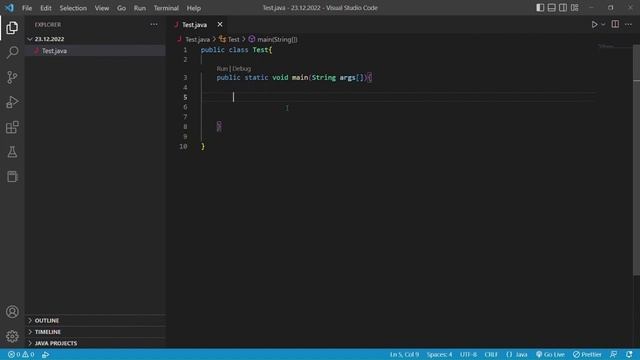Open editor More Actions ellipsis
The width and height of the screenshot is (640, 360).
coord(628,24)
